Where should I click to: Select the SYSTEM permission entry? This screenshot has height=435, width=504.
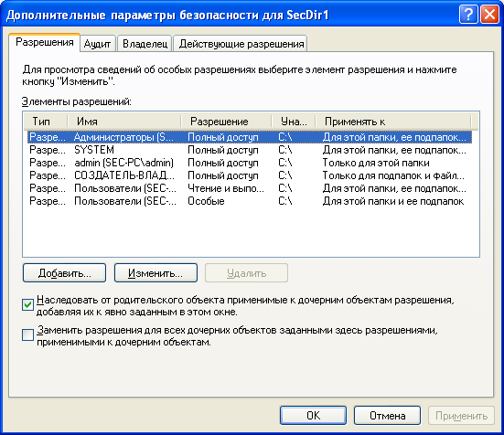[250, 150]
